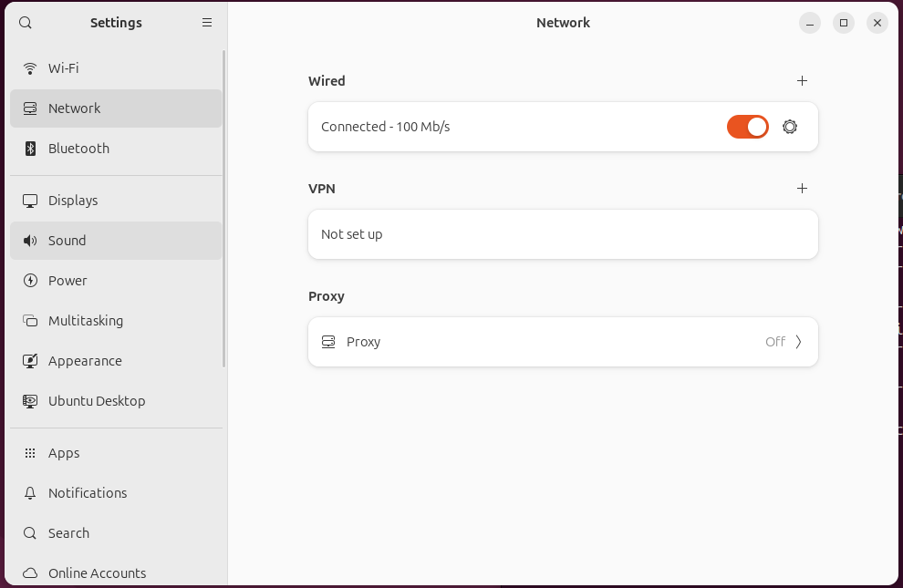The image size is (903, 588).
Task: Add a new wired connection profile
Action: 802,81
